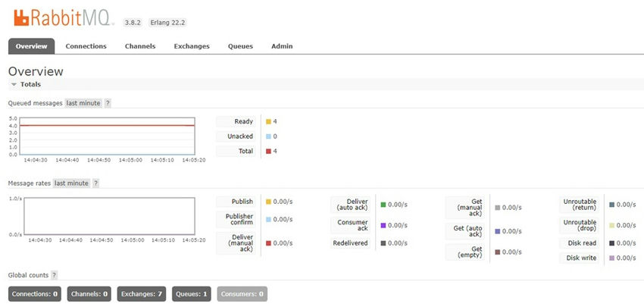This screenshot has width=644, height=307.
Task: Open the Queues: 1 global count
Action: [x=192, y=294]
